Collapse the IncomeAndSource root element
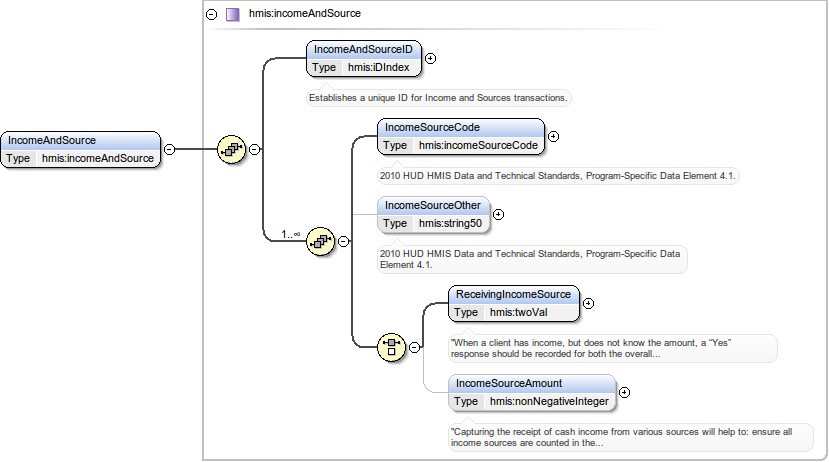This screenshot has width=829, height=462. pyautogui.click(x=169, y=149)
